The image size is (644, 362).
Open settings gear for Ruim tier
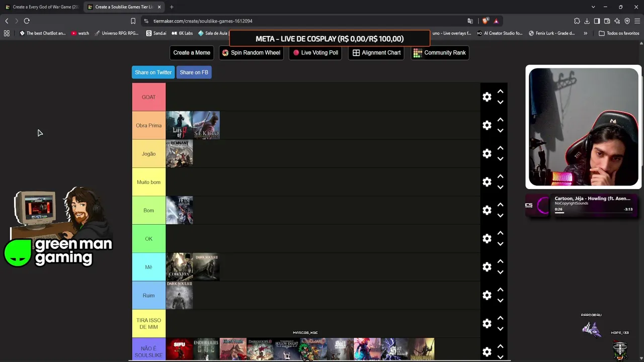(x=487, y=295)
